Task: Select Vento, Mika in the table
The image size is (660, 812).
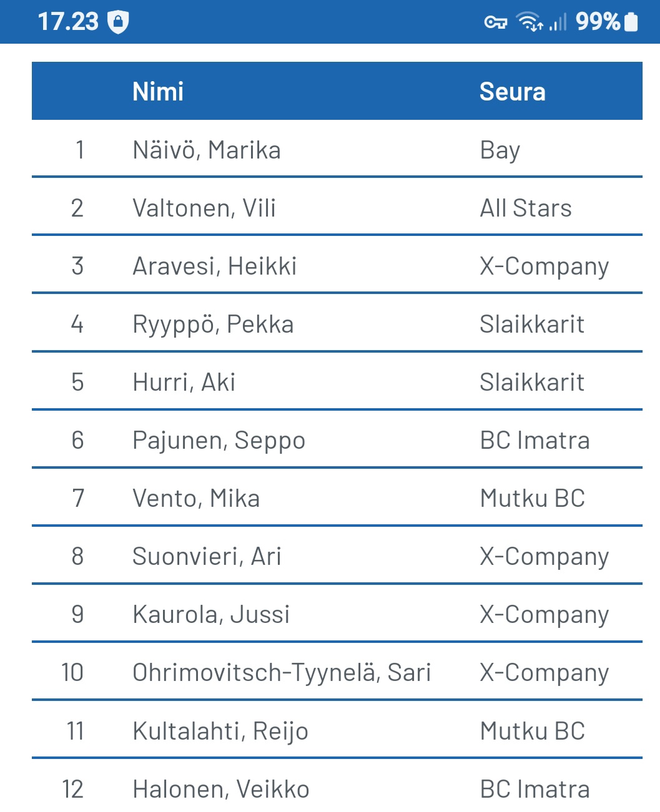Action: (x=196, y=498)
